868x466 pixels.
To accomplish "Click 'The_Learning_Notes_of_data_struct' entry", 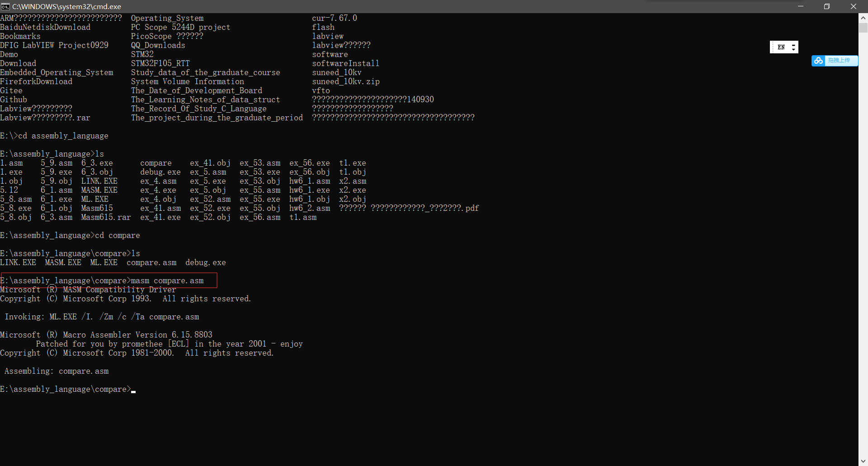I will click(206, 100).
